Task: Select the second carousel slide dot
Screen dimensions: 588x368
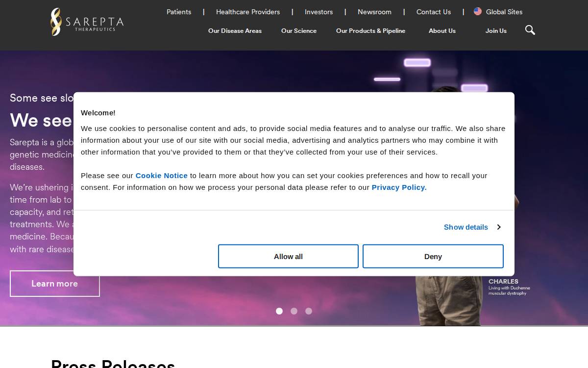Action: point(294,311)
